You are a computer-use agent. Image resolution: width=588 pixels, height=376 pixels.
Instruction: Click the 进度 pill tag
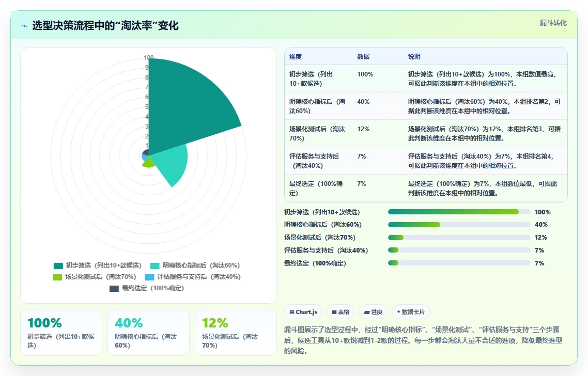pyautogui.click(x=373, y=312)
